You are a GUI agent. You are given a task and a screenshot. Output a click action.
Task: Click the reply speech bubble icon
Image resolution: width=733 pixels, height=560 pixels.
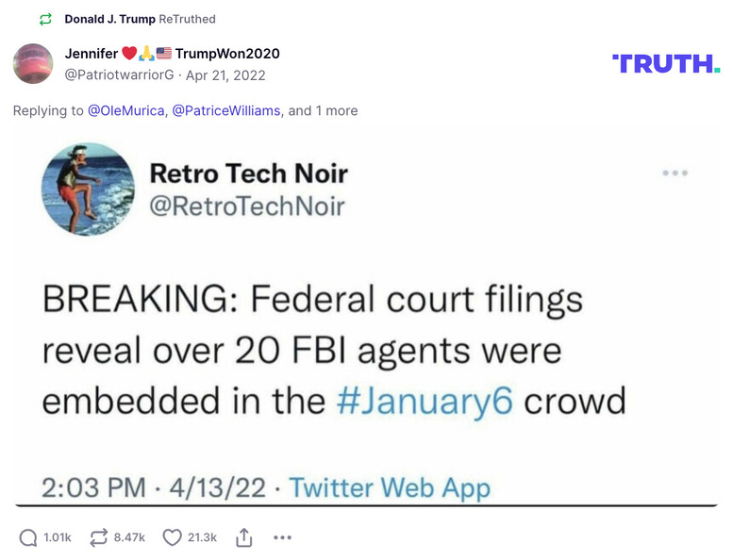(29, 536)
